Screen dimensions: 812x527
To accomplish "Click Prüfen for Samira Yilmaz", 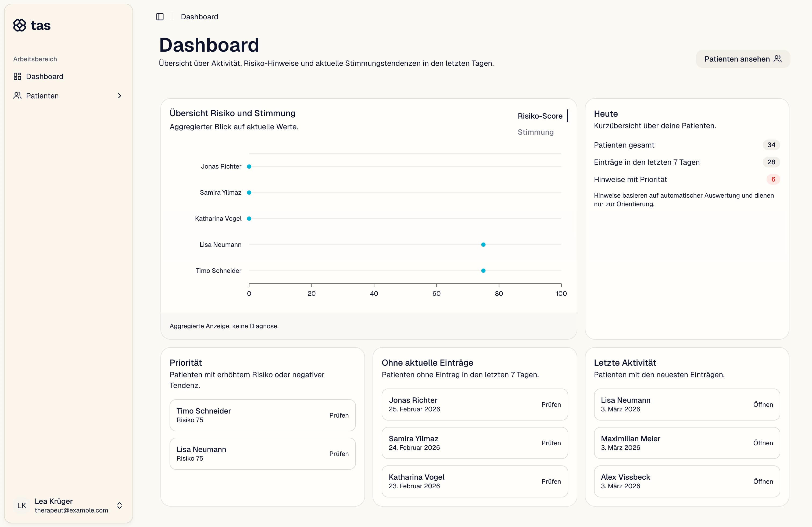I will pyautogui.click(x=551, y=443).
